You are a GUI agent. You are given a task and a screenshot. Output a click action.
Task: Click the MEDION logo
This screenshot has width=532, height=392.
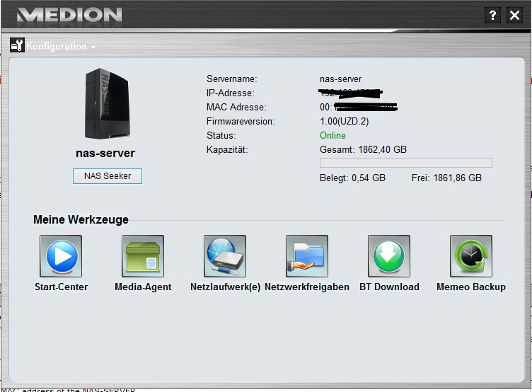69,15
